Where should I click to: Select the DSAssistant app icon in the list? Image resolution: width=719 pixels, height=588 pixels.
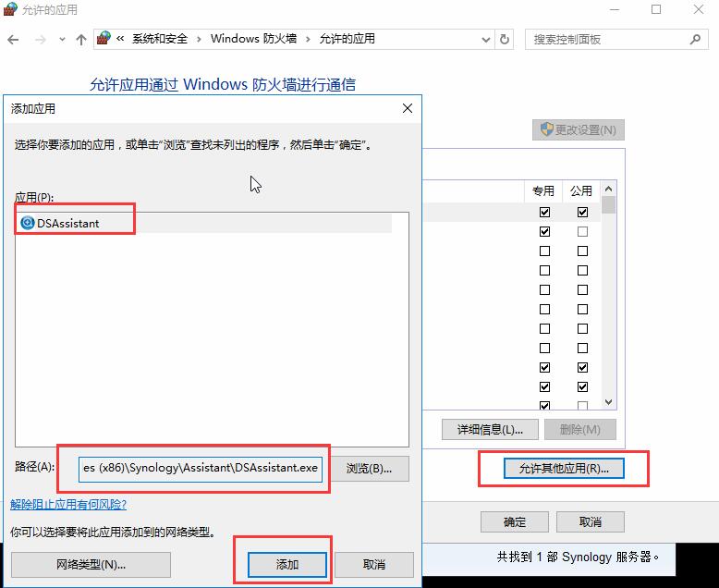pyautogui.click(x=27, y=223)
